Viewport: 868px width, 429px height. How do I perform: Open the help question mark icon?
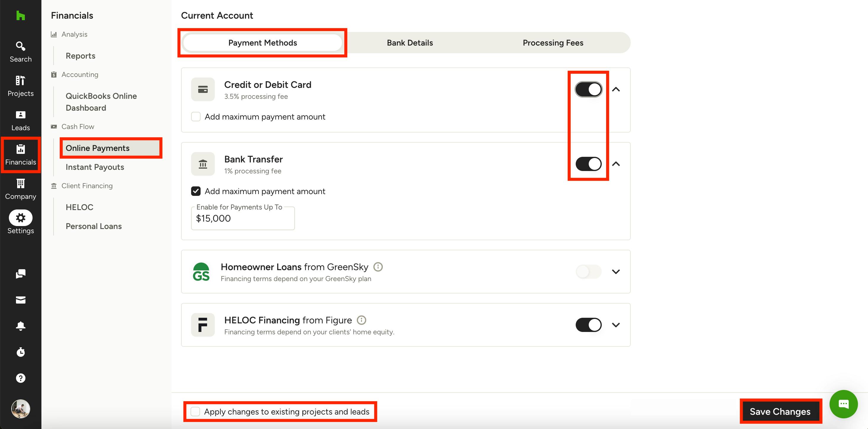click(20, 378)
